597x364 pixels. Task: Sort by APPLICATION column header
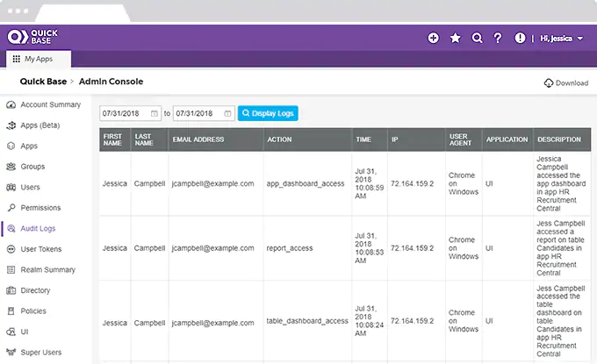507,139
